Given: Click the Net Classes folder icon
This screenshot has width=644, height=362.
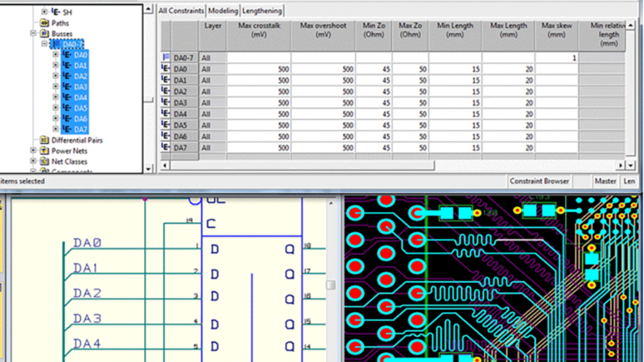Looking at the screenshot, I should (x=45, y=161).
